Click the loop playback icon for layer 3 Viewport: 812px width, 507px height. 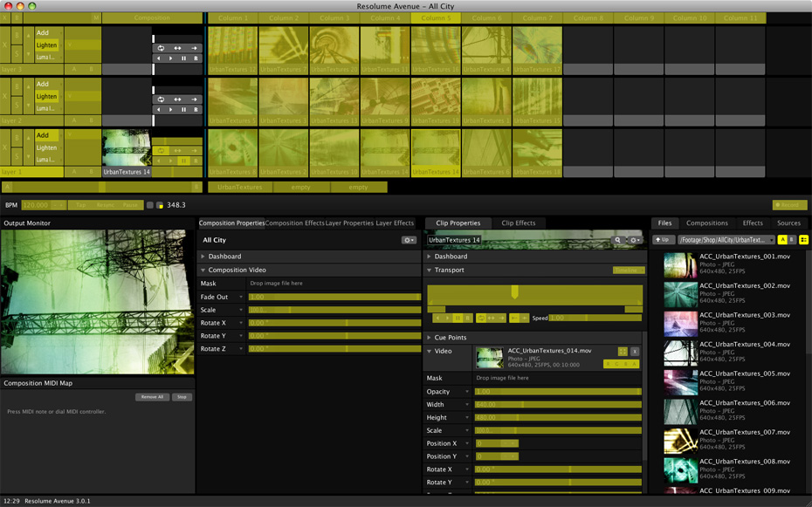pos(161,48)
